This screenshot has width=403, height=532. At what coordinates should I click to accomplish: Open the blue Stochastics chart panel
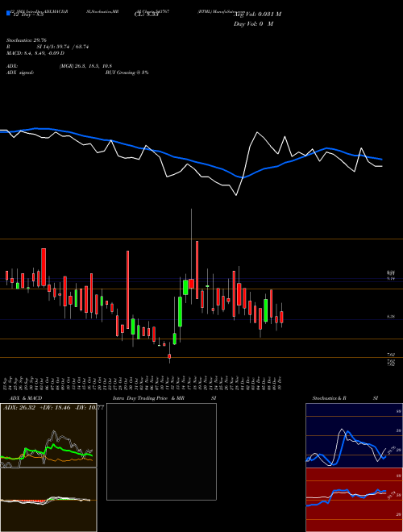tap(354, 435)
